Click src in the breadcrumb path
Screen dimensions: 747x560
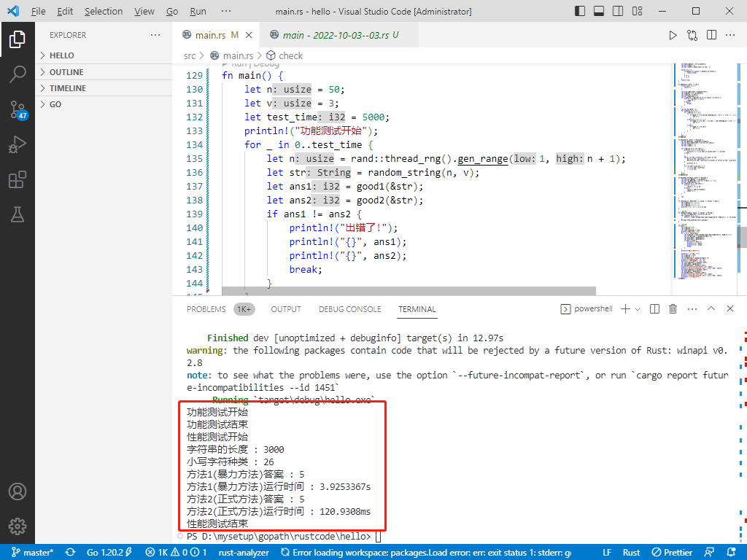(x=190, y=55)
